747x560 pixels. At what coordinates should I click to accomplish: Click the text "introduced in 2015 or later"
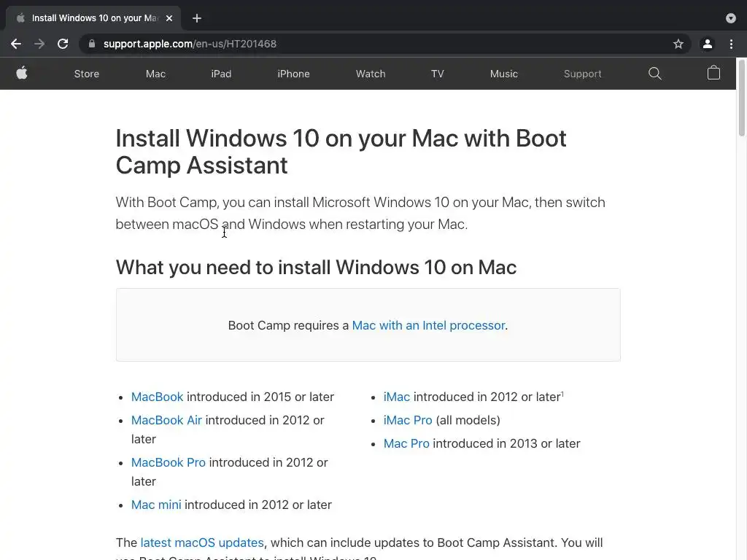(260, 397)
